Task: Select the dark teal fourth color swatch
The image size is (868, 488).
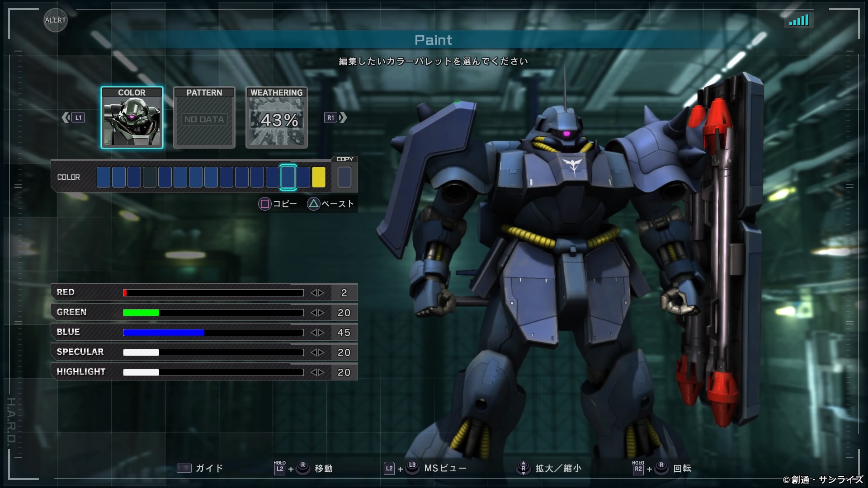Action: click(150, 177)
